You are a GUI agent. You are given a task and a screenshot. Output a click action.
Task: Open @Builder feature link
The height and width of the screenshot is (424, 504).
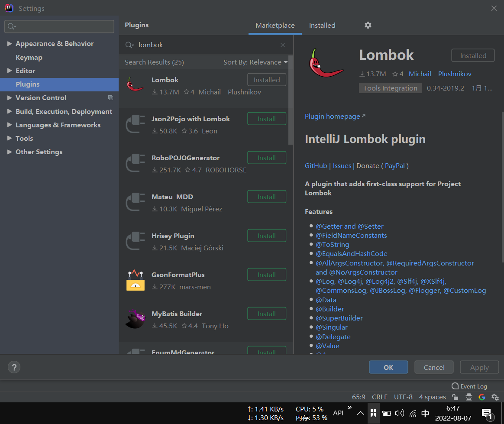pyautogui.click(x=330, y=309)
